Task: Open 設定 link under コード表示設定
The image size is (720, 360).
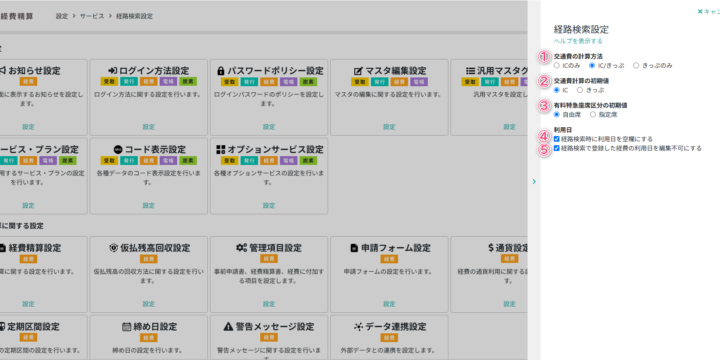Action: pos(148,205)
